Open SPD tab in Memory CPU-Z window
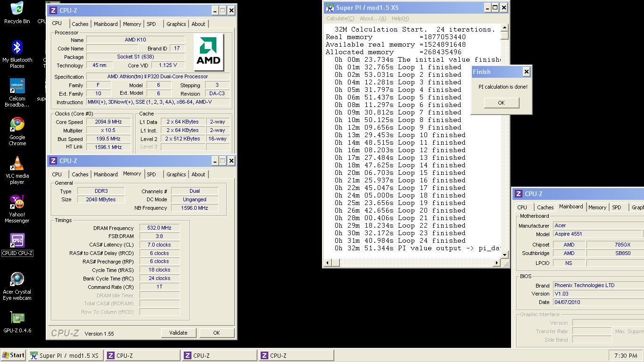The width and height of the screenshot is (644, 362). coord(151,174)
